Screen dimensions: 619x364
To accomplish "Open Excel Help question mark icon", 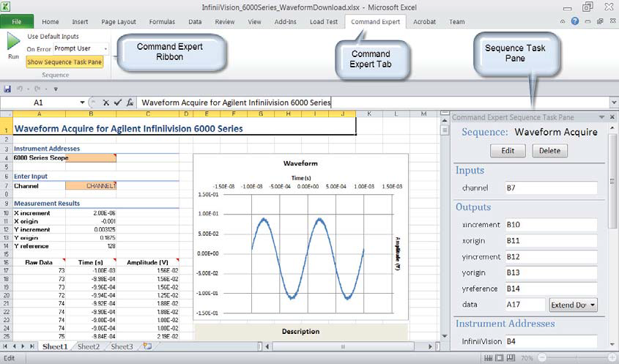I will (x=575, y=22).
